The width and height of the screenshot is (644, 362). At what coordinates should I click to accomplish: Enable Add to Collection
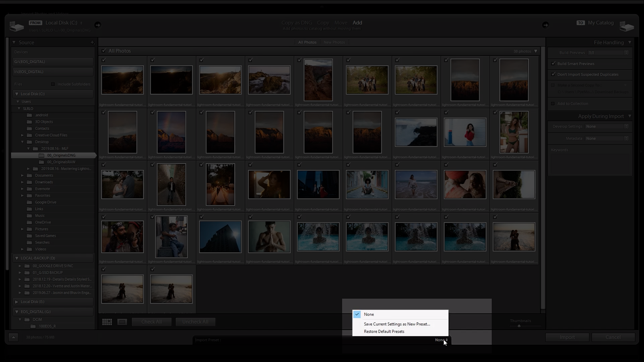pyautogui.click(x=553, y=103)
